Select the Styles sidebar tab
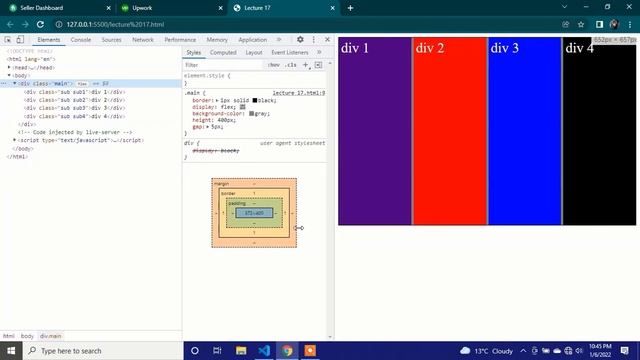 (193, 52)
